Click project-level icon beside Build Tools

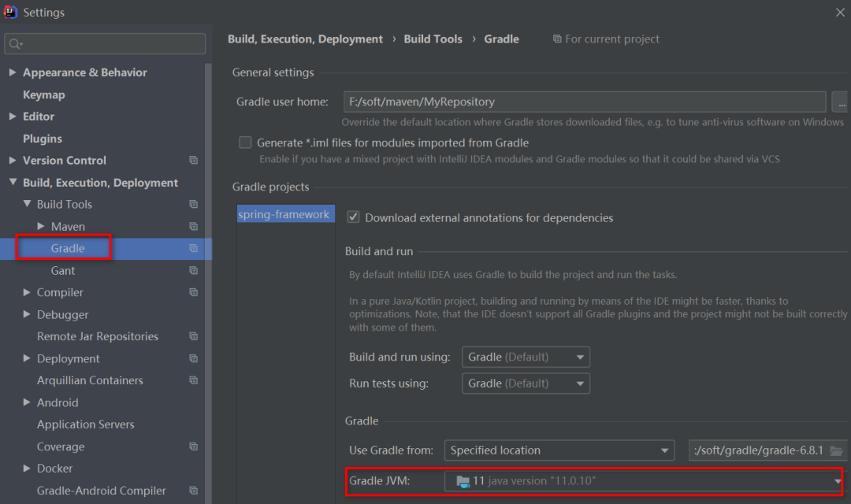click(x=193, y=204)
